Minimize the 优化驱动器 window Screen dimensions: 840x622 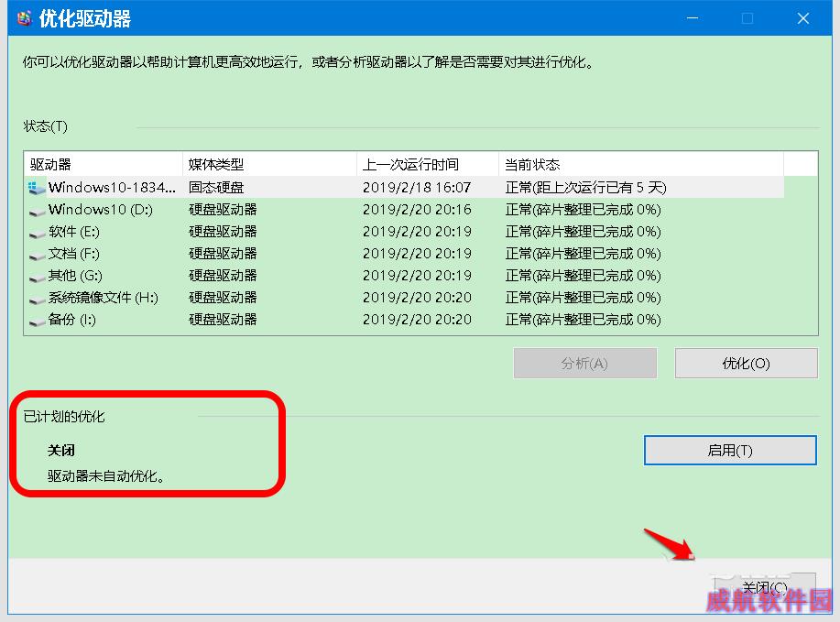click(693, 18)
